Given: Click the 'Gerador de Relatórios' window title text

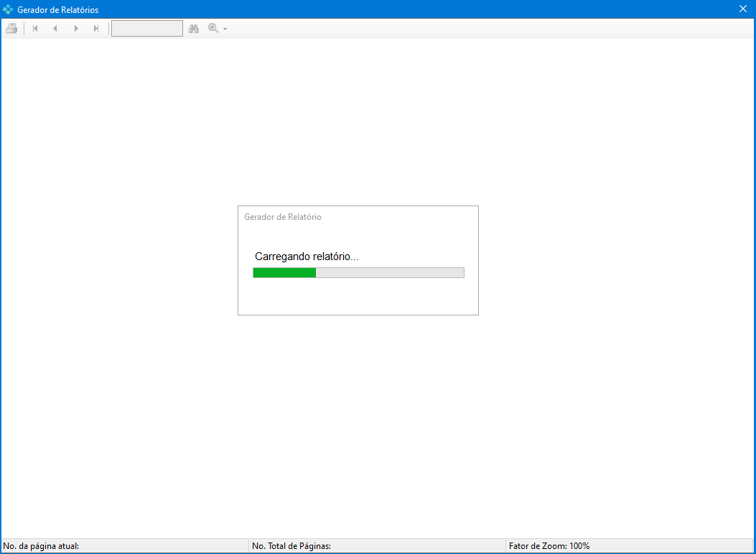Looking at the screenshot, I should click(58, 10).
